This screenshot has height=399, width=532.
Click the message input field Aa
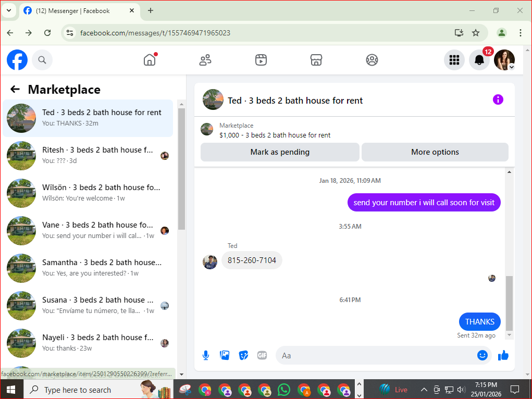click(x=375, y=356)
